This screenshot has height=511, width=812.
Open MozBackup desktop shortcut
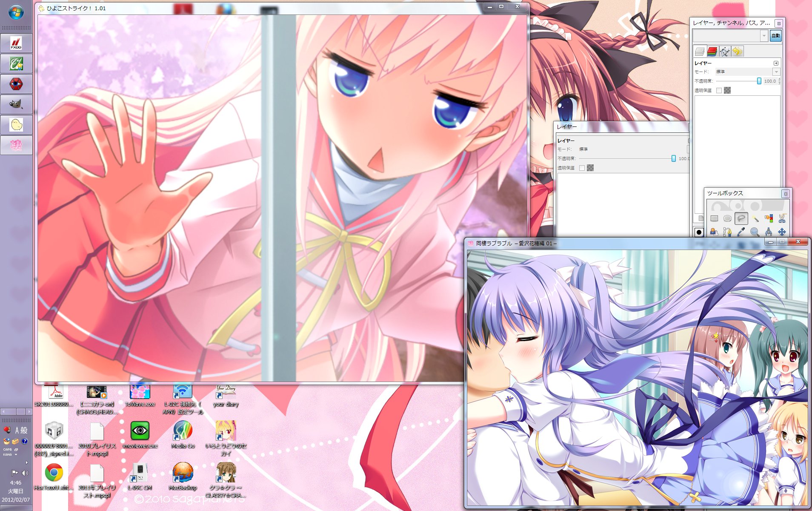pos(183,477)
